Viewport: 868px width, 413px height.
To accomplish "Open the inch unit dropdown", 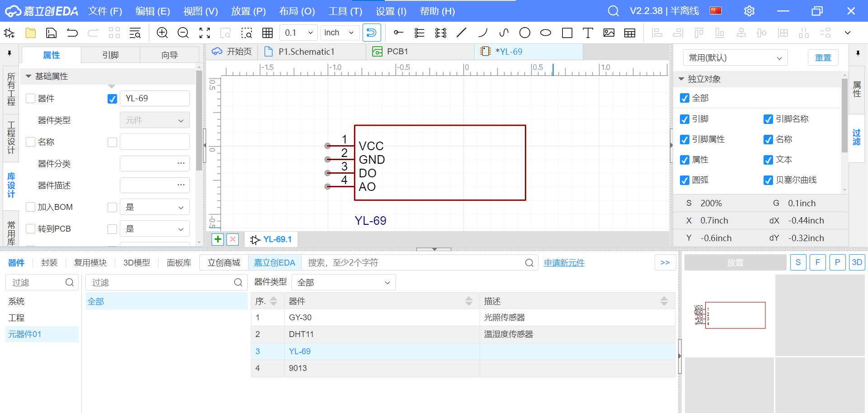I will tap(340, 33).
